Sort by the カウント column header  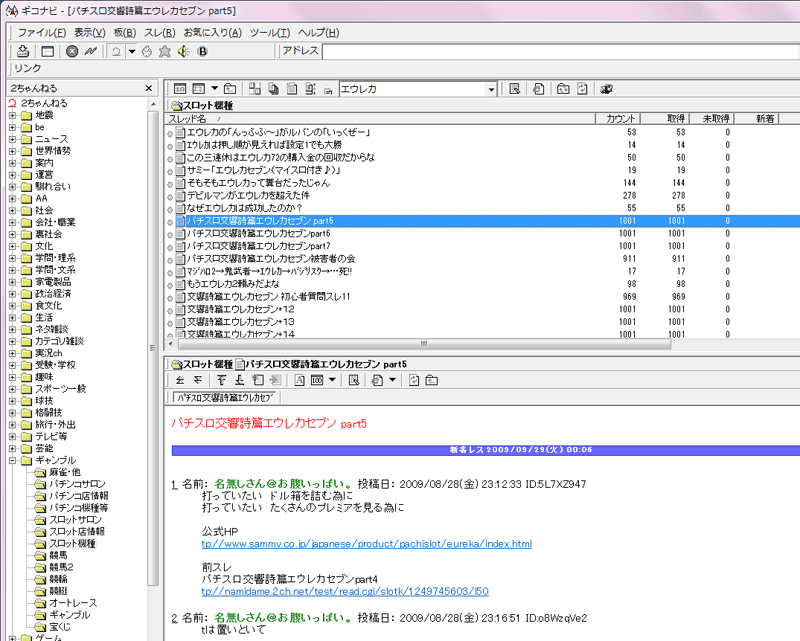tap(618, 119)
